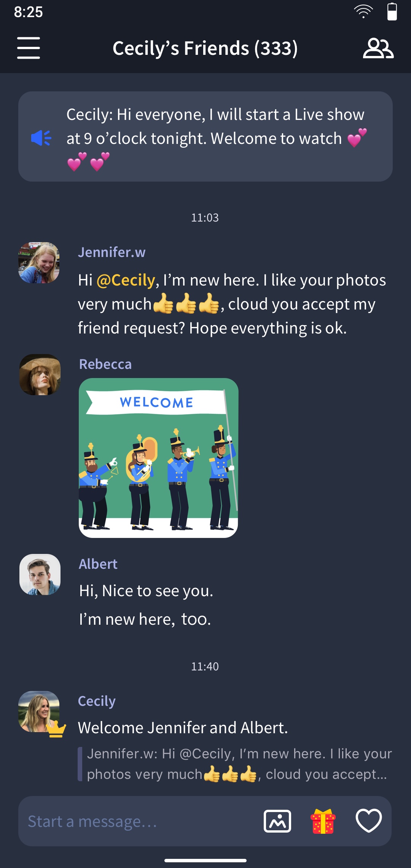Open the WELCOME marching band sticker
The width and height of the screenshot is (411, 868).
(x=158, y=458)
